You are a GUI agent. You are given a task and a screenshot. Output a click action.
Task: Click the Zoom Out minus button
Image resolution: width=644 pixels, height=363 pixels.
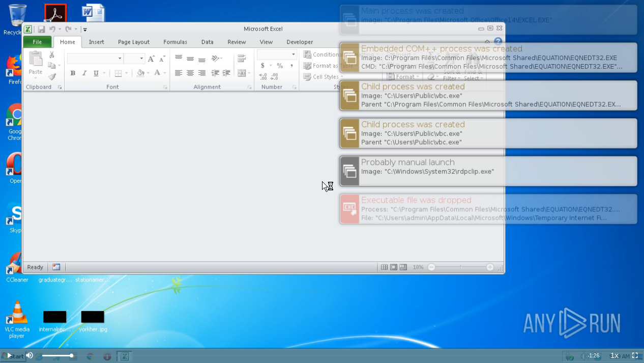(x=431, y=267)
